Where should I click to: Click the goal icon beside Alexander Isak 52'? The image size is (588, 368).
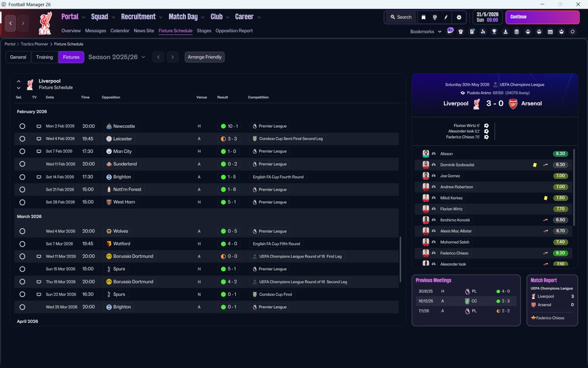[486, 131]
